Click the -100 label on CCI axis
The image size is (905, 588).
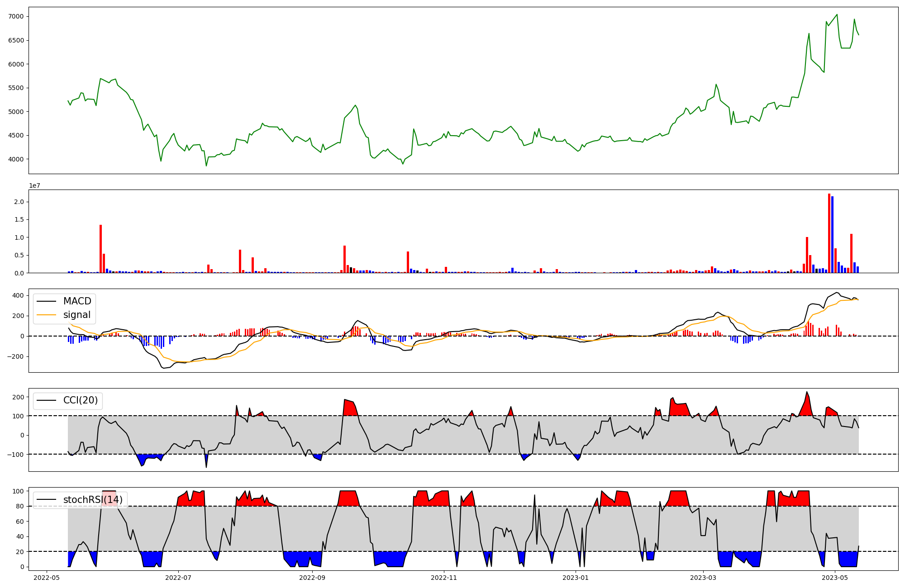tap(16, 454)
